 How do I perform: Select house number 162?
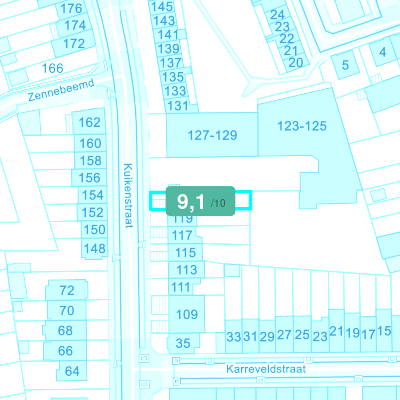pos(89,122)
